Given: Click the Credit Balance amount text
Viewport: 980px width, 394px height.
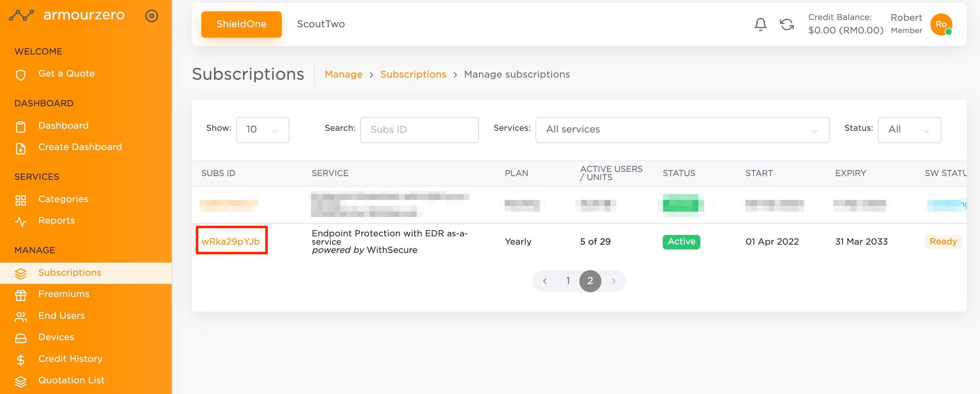Looking at the screenshot, I should point(846,30).
